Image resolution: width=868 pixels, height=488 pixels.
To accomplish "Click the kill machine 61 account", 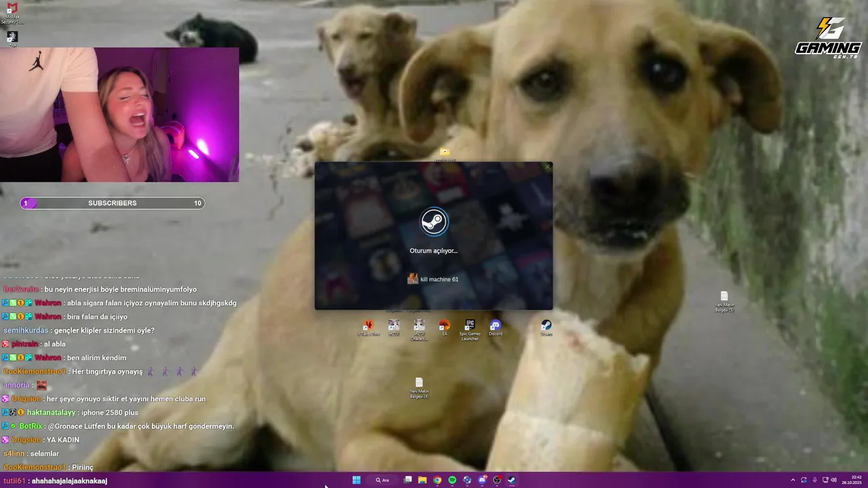I will coord(433,279).
